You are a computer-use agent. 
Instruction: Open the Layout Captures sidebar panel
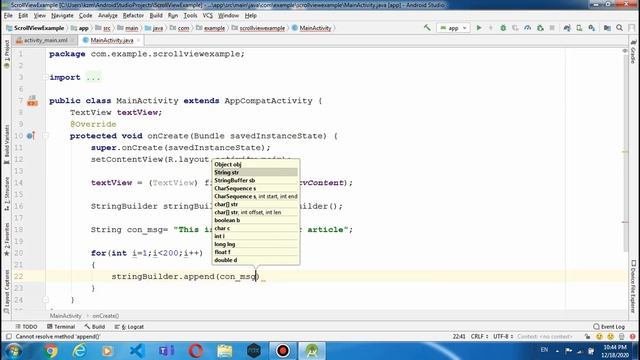pyautogui.click(x=6, y=292)
